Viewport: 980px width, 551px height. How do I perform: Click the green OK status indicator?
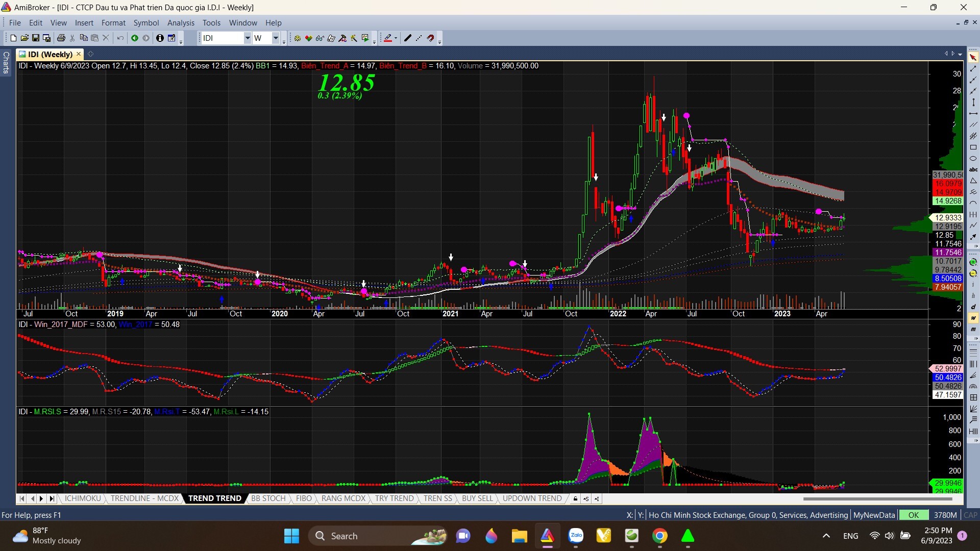coord(913,515)
